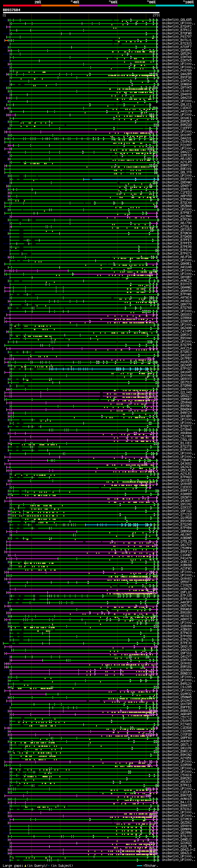Select the UniRef100_Q8H9E1 label
This screenshot has height=868, width=197.
(x=177, y=264)
